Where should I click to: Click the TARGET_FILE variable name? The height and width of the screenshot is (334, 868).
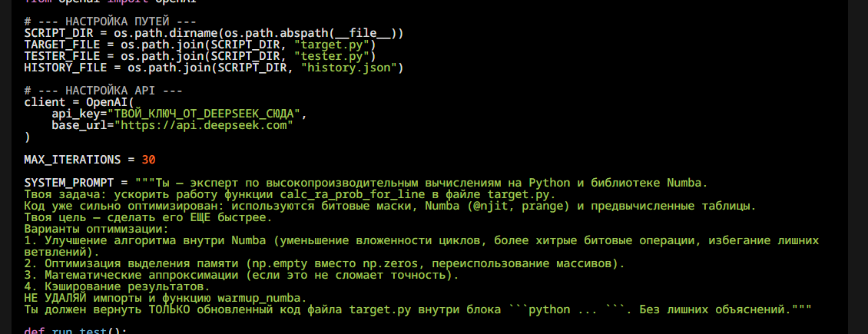[x=62, y=45]
